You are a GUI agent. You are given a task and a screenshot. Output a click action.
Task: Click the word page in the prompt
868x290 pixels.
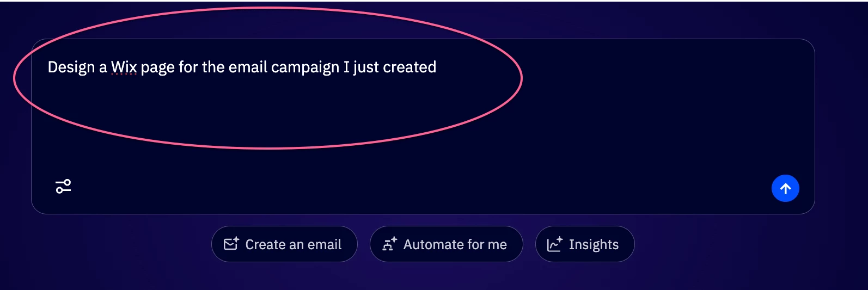157,67
